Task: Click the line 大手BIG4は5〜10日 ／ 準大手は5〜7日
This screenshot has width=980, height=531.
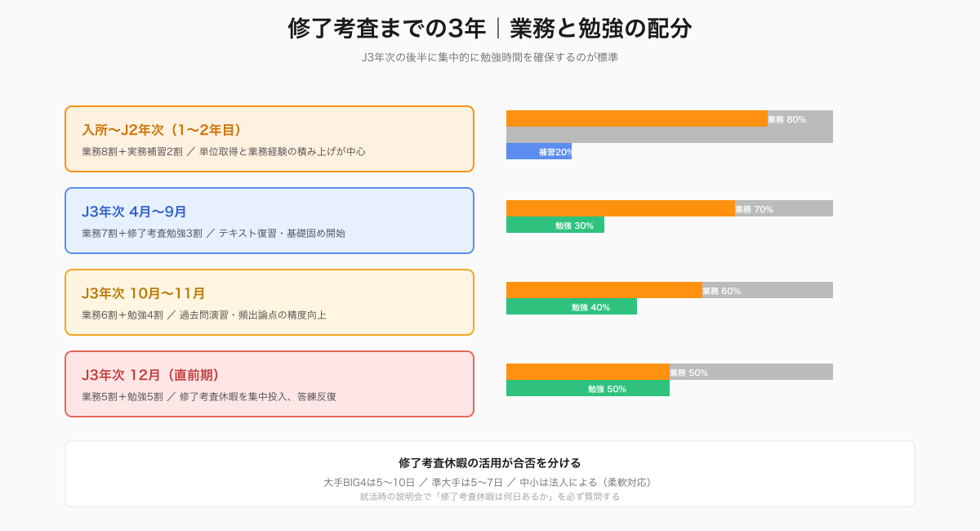Action: [490, 482]
